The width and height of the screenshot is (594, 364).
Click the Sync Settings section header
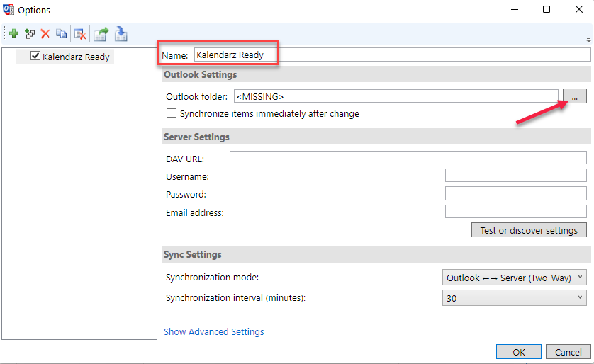point(376,254)
